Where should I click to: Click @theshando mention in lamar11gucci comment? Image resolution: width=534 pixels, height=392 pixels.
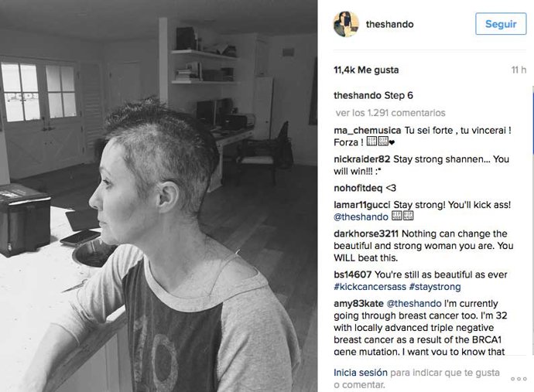[x=361, y=217]
